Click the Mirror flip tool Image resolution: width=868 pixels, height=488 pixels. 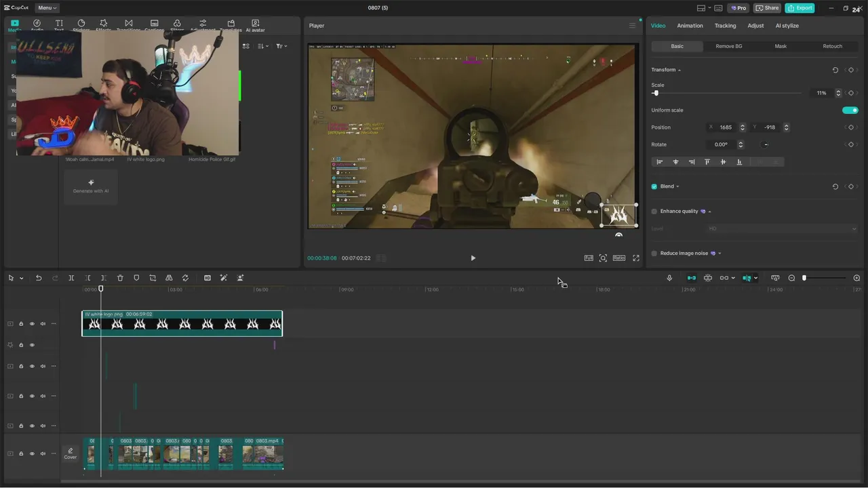coord(169,278)
